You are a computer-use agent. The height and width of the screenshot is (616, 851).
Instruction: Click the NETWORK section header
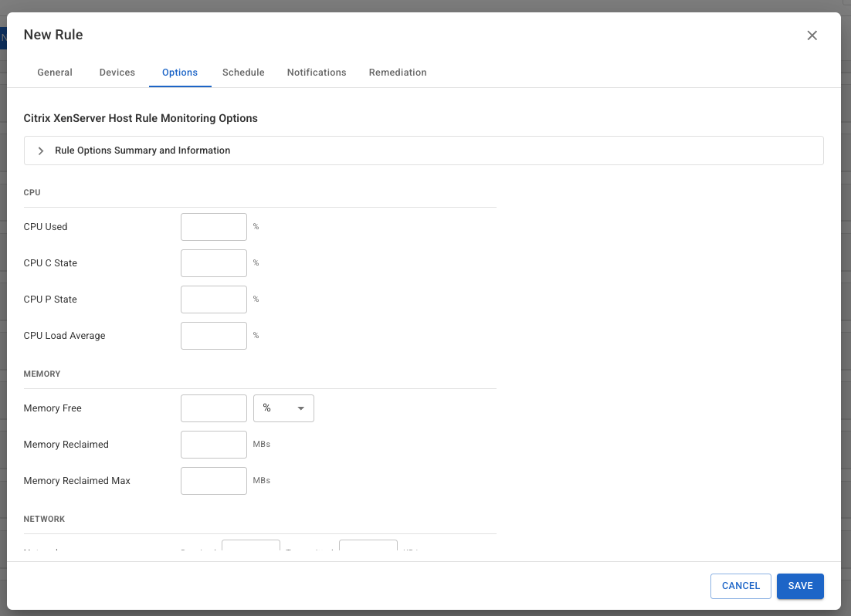tap(44, 519)
